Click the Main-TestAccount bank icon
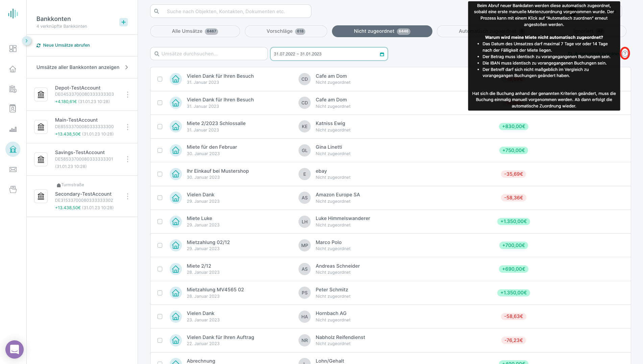 [41, 127]
